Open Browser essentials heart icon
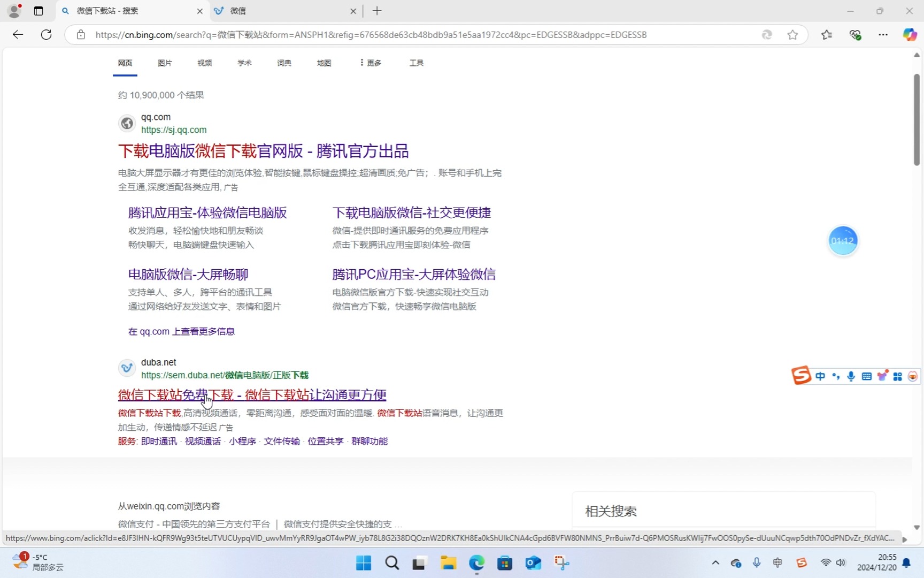The height and width of the screenshot is (578, 924). coord(855,35)
